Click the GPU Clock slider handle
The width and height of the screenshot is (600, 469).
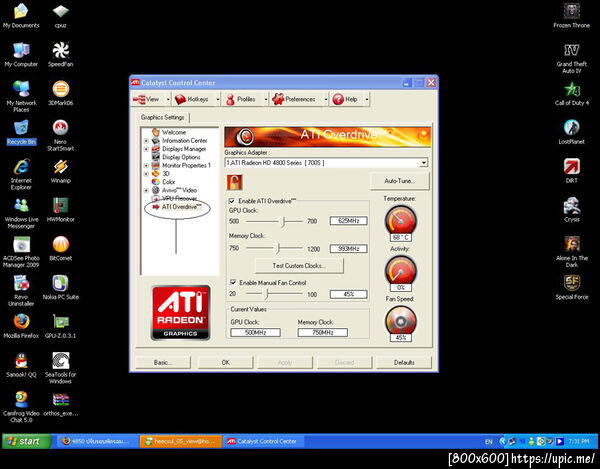pos(284,221)
